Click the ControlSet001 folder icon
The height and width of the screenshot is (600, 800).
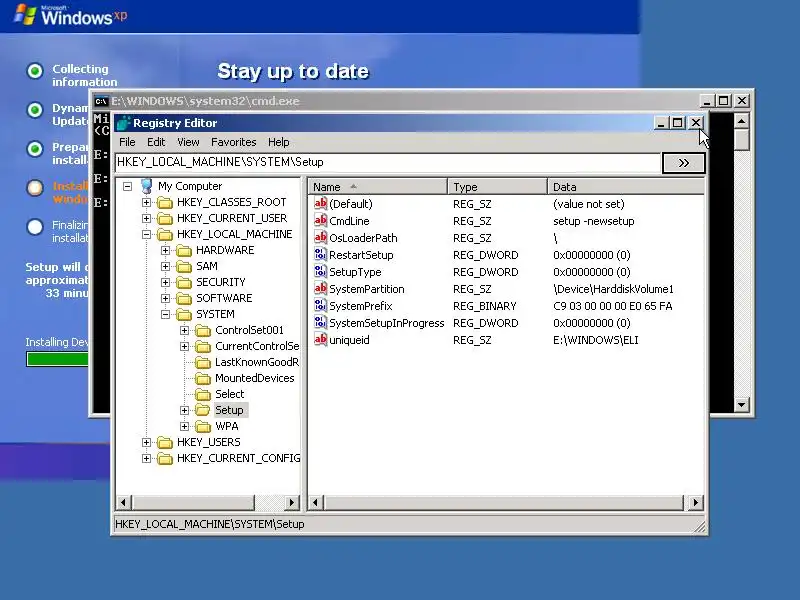tap(203, 331)
